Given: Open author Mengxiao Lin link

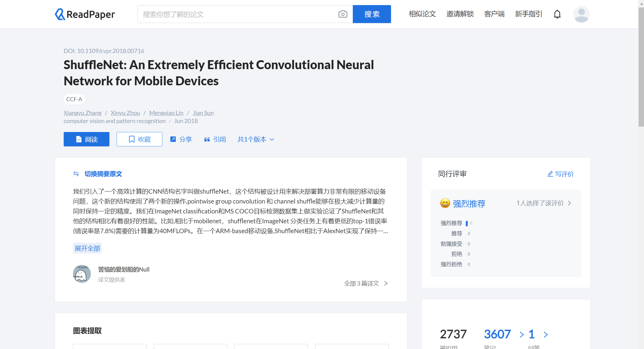Looking at the screenshot, I should [x=166, y=113].
